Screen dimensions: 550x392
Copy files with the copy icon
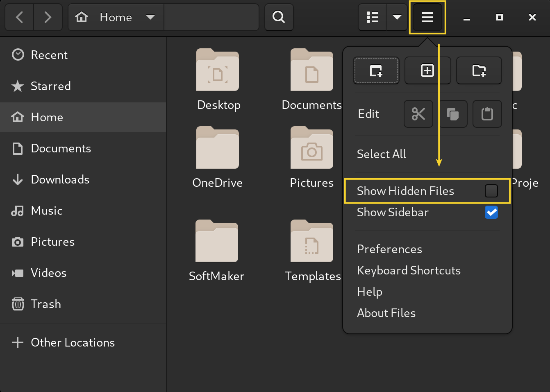point(452,114)
